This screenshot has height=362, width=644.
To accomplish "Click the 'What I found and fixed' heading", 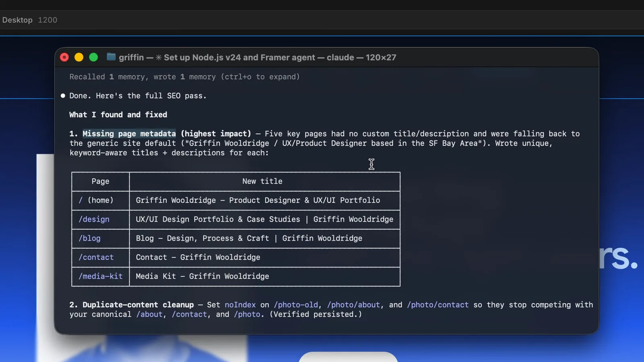I will [x=118, y=115].
